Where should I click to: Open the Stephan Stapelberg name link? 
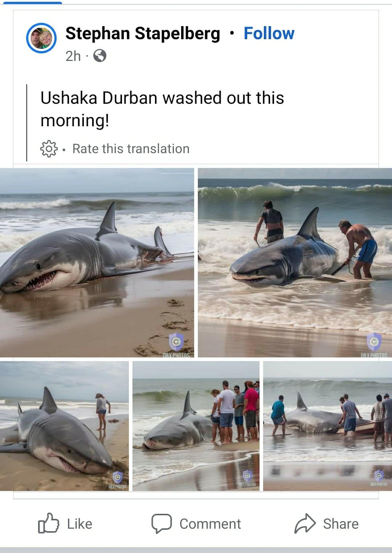143,33
